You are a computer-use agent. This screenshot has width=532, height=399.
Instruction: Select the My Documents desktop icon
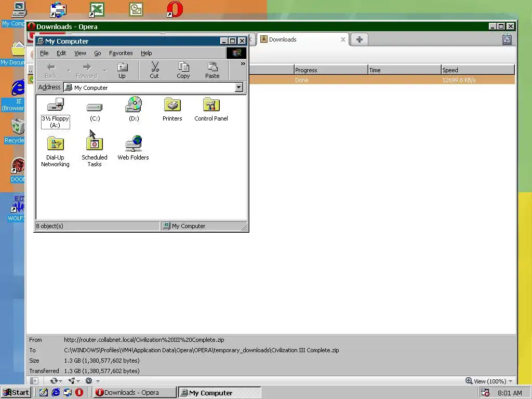point(13,54)
